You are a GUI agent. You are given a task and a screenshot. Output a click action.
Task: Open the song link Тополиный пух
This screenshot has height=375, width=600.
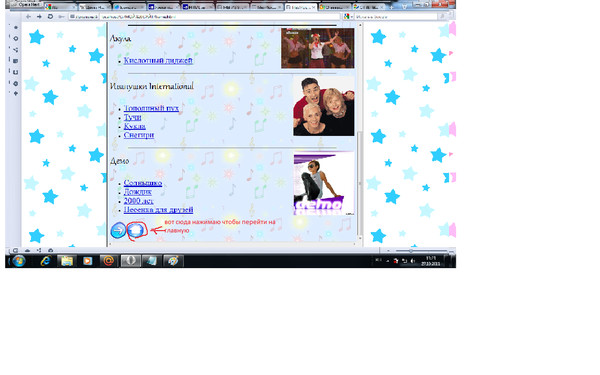tap(151, 108)
